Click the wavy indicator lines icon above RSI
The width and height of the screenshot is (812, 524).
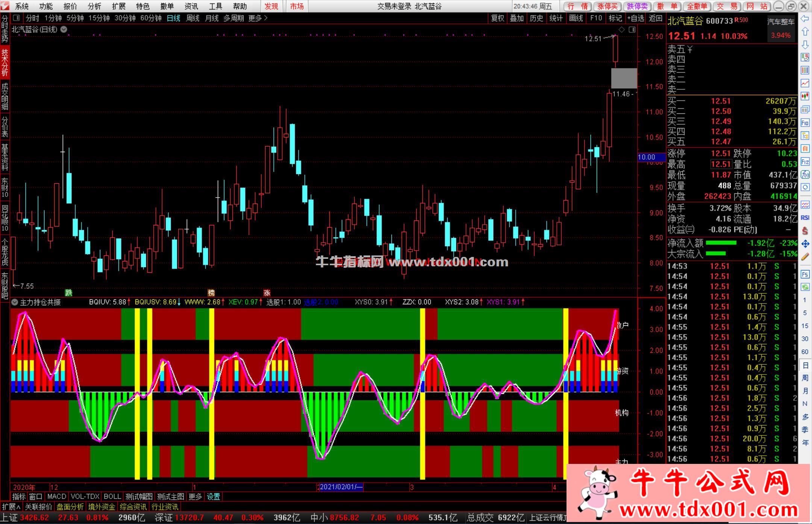[805, 205]
